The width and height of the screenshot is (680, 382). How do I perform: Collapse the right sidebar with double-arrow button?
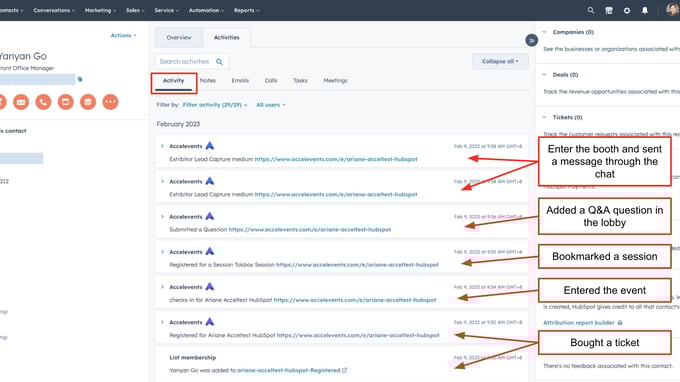(x=531, y=40)
